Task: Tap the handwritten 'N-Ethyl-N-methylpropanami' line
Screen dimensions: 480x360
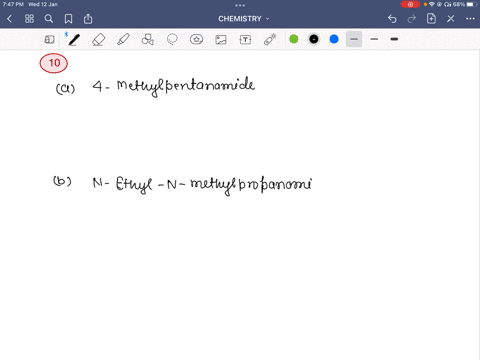Action: 202,186
